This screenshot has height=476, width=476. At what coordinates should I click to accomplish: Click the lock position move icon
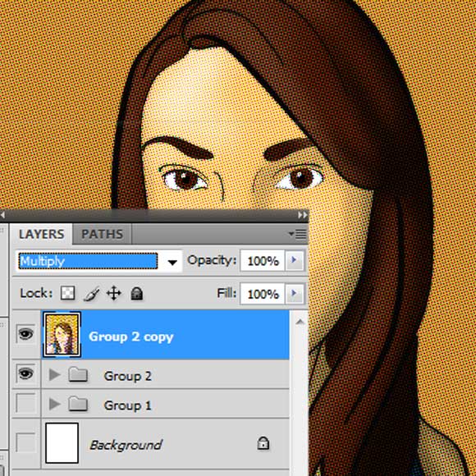[113, 293]
